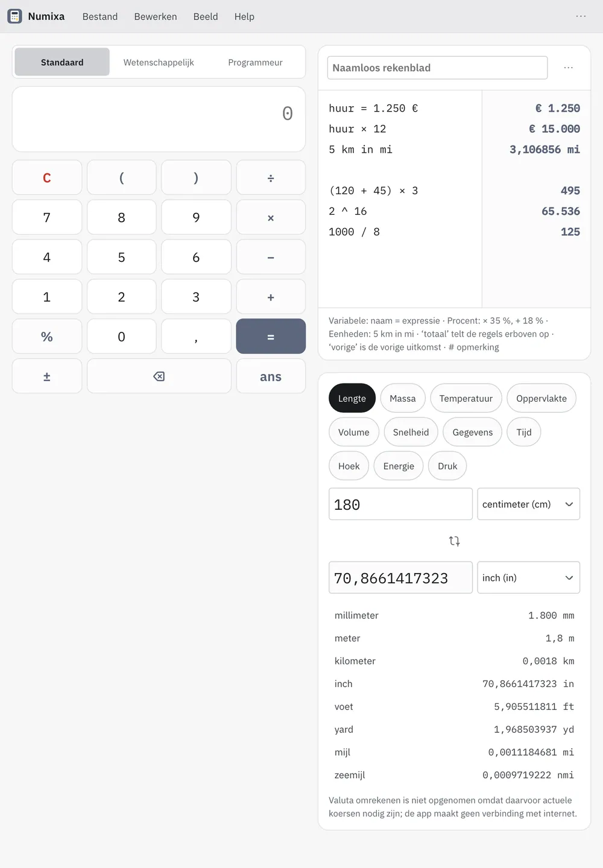603x868 pixels.
Task: Click the Naamloos rekenblad title field
Action: [437, 68]
